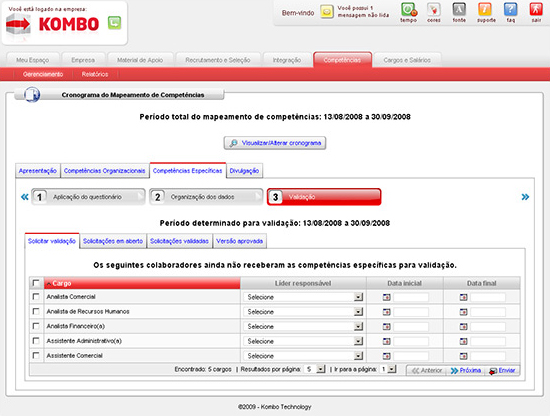The width and height of the screenshot is (550, 416).
Task: Click the Visualizar/Alterar cronograma button
Action: coord(275,143)
